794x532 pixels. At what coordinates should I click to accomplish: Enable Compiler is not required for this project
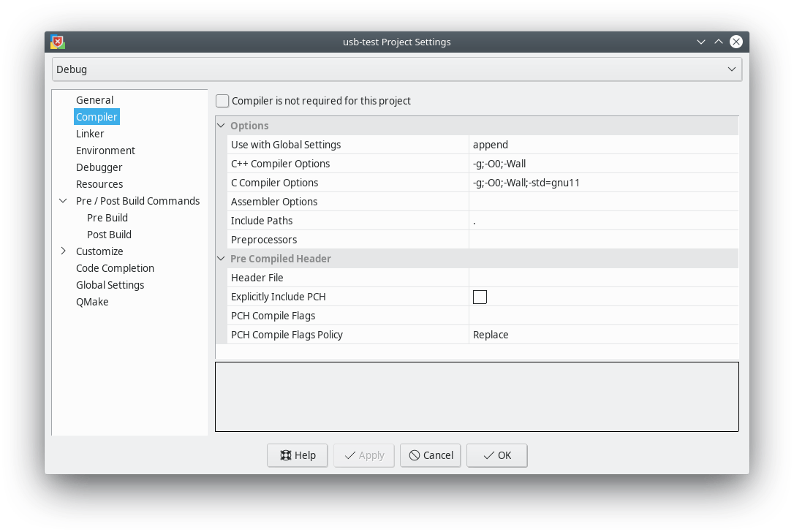(222, 101)
